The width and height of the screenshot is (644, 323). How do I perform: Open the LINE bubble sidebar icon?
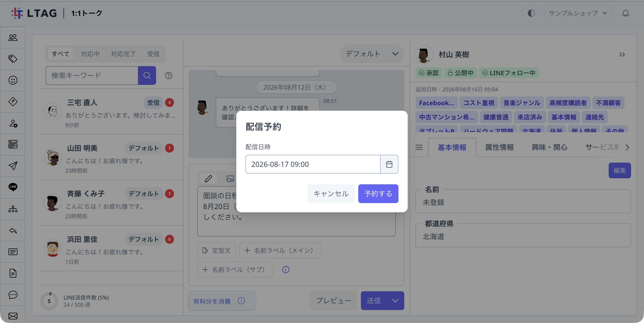tap(13, 187)
